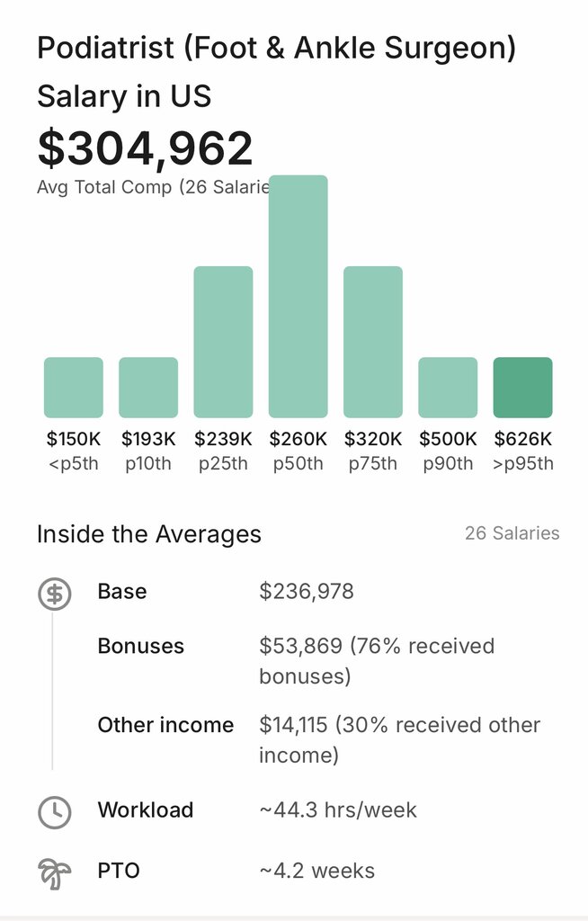Click the 26 Salaries count text
Viewport: 588px width, 921px height.
coord(512,533)
